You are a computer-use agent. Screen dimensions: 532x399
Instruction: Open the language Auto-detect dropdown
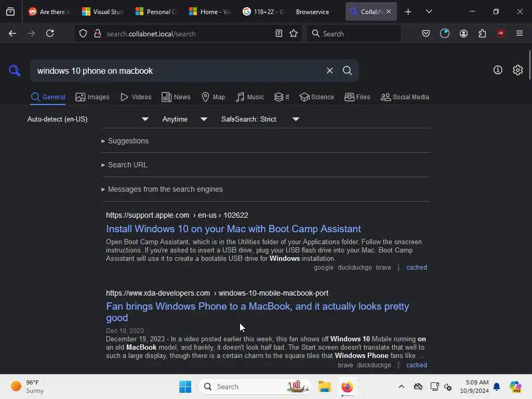point(88,119)
